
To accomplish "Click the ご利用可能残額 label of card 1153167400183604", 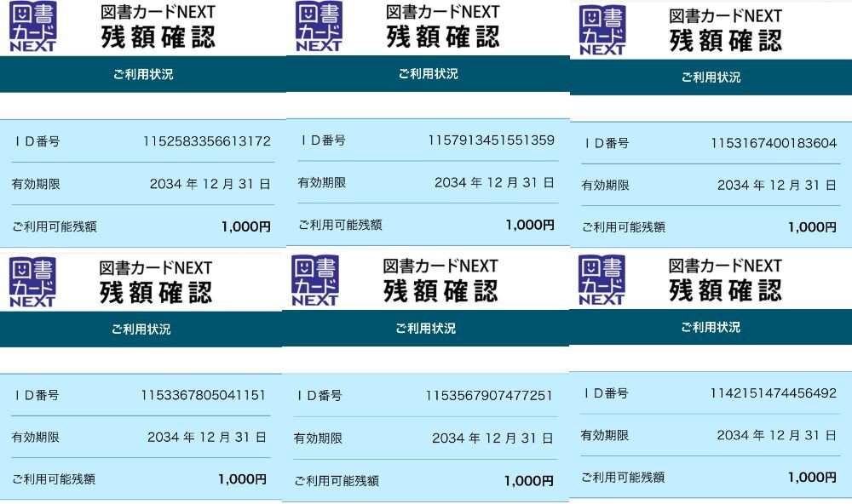I will point(624,227).
